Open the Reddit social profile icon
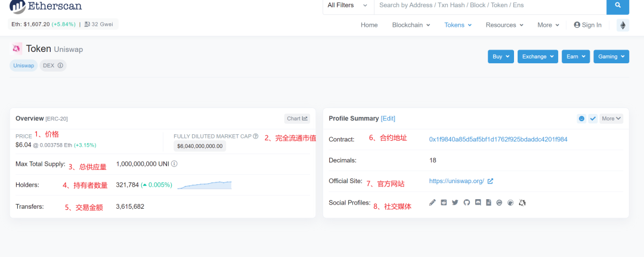Image resolution: width=644 pixels, height=257 pixels. pyautogui.click(x=444, y=202)
